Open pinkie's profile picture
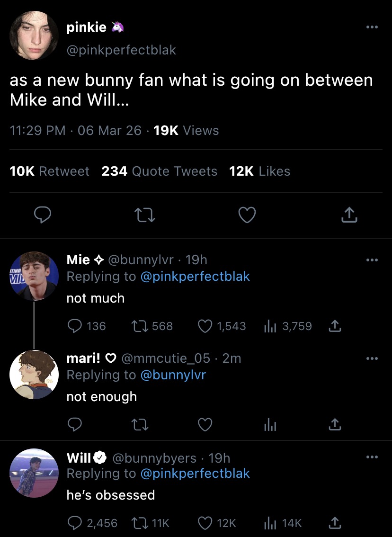The height and width of the screenshot is (537, 392). click(x=34, y=36)
